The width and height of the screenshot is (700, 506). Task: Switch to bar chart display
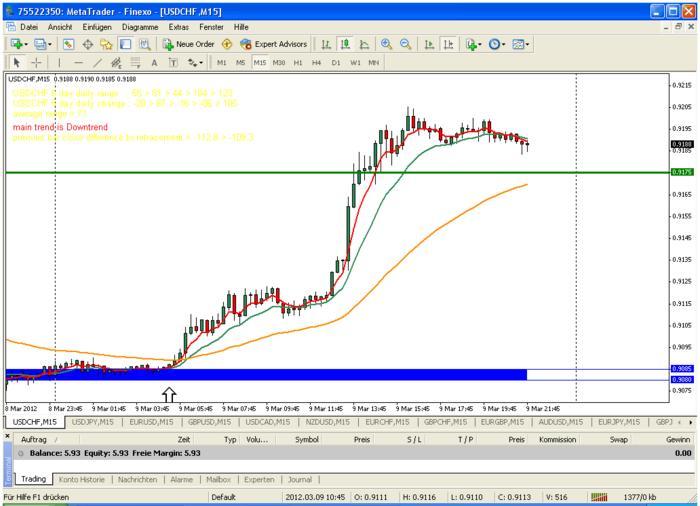click(x=326, y=44)
